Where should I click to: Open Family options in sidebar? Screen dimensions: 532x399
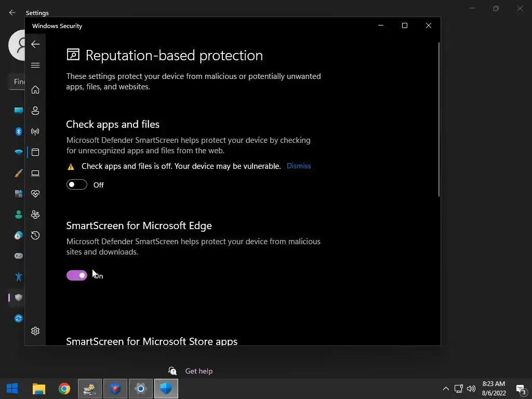(x=35, y=215)
